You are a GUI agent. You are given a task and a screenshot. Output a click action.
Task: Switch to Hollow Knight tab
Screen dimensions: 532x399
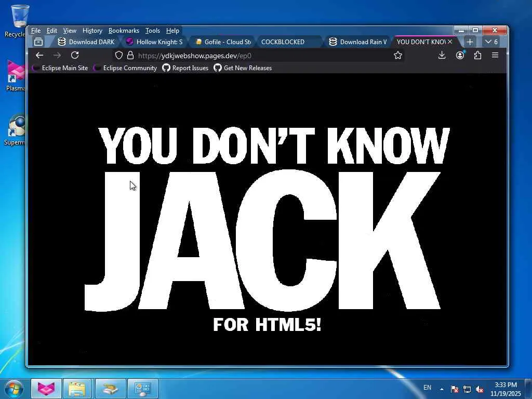pos(154,42)
